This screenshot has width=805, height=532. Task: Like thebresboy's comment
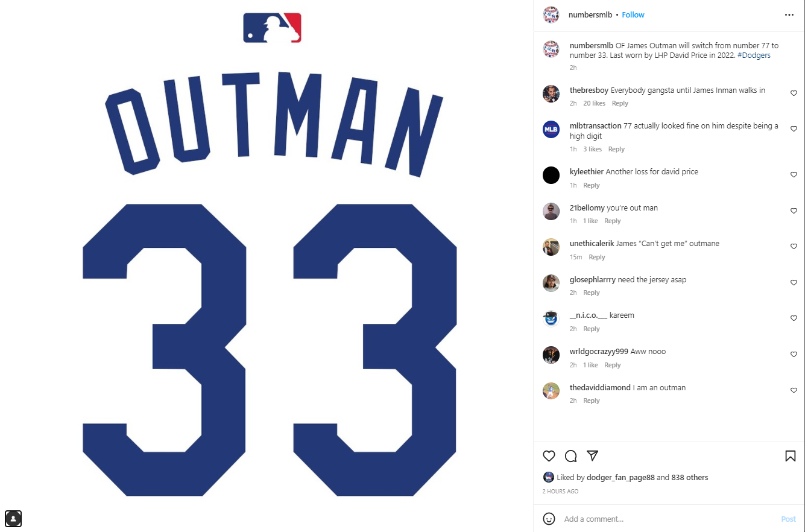794,93
